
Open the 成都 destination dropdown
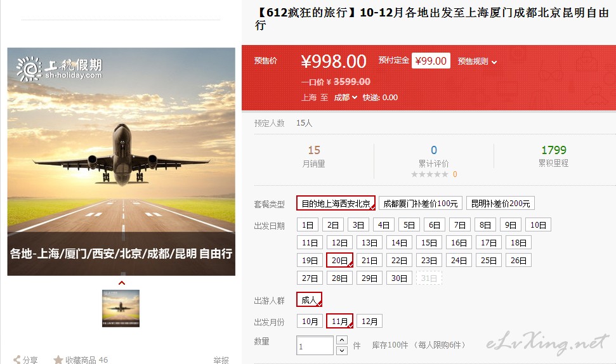click(345, 98)
